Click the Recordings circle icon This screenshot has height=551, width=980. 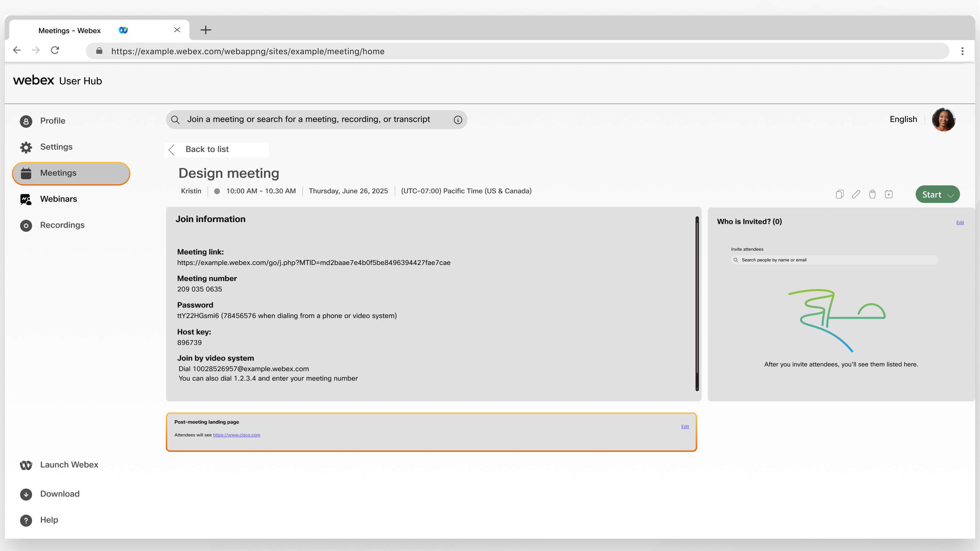click(26, 226)
